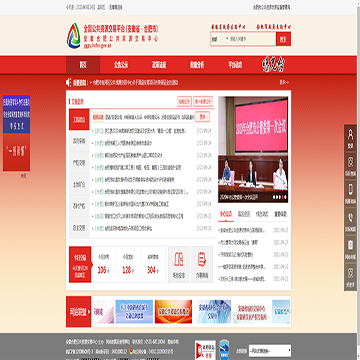Viewport: 360px width, 360px height.
Task: Open the scrolling important notice text link
Action: click(135, 82)
